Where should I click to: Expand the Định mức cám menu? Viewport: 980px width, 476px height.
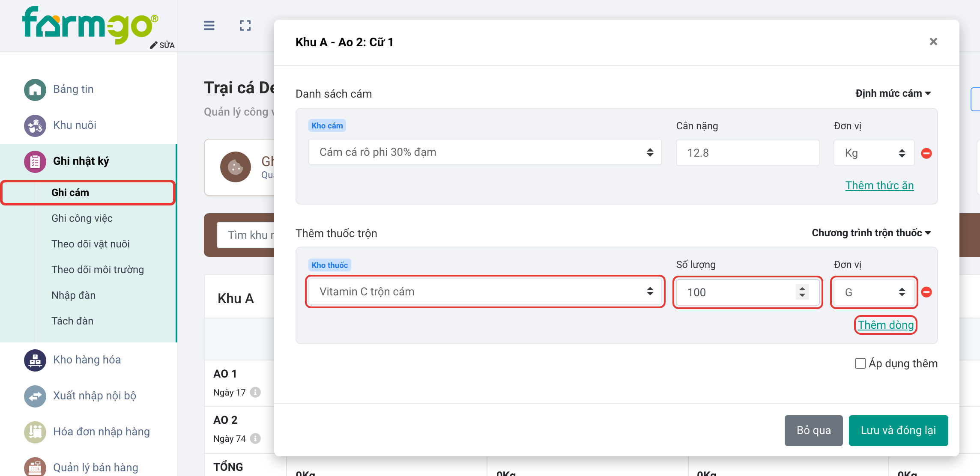pos(893,93)
